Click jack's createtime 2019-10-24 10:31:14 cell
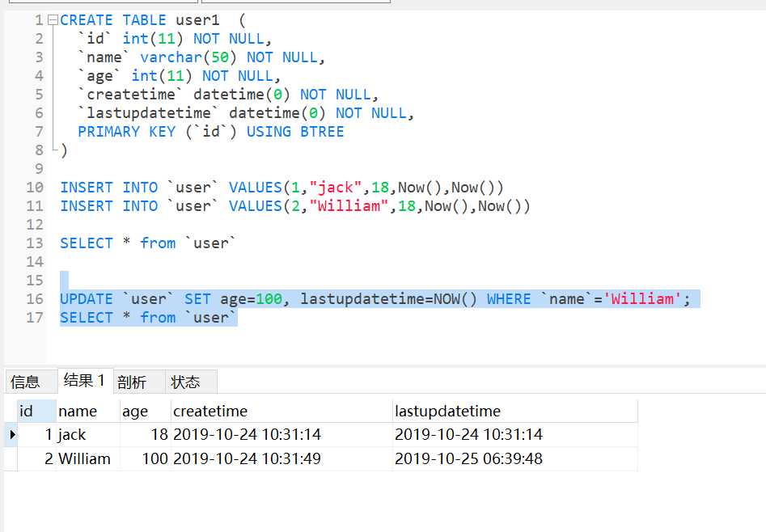 281,434
